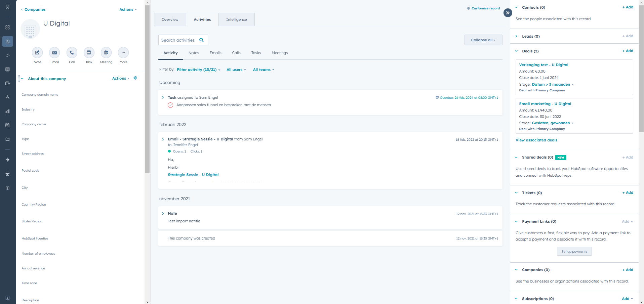Open the Filter activity (13/21) dropdown
The height and width of the screenshot is (304, 644).
coord(199,70)
